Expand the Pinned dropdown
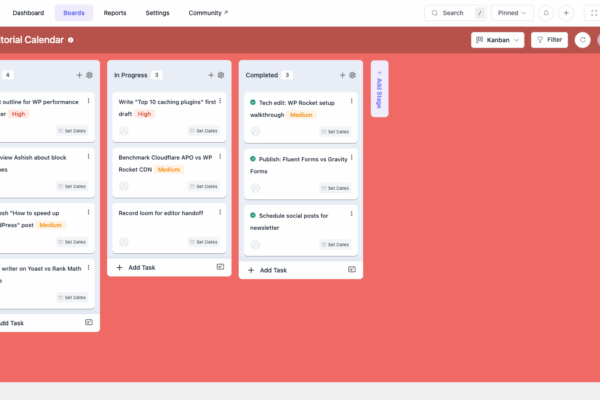This screenshot has height=400, width=600. pyautogui.click(x=512, y=13)
